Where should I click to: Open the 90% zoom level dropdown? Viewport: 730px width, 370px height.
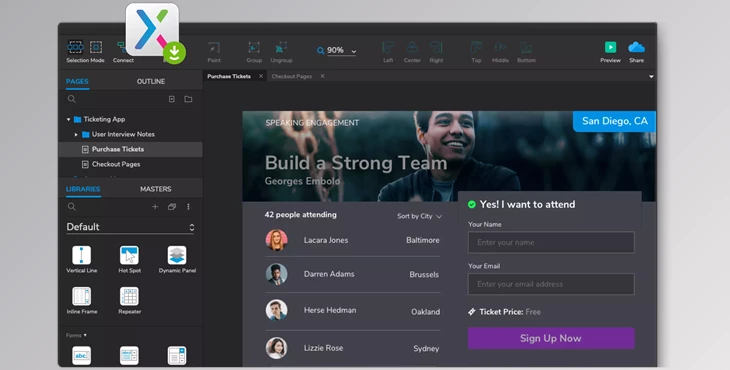pyautogui.click(x=354, y=52)
